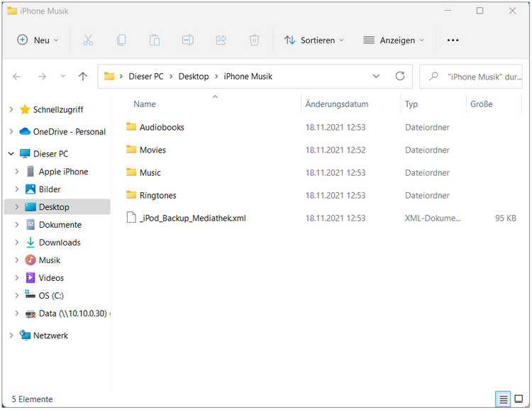The height and width of the screenshot is (410, 532).
Task: Click the Ringtones folder icon
Action: tap(131, 195)
